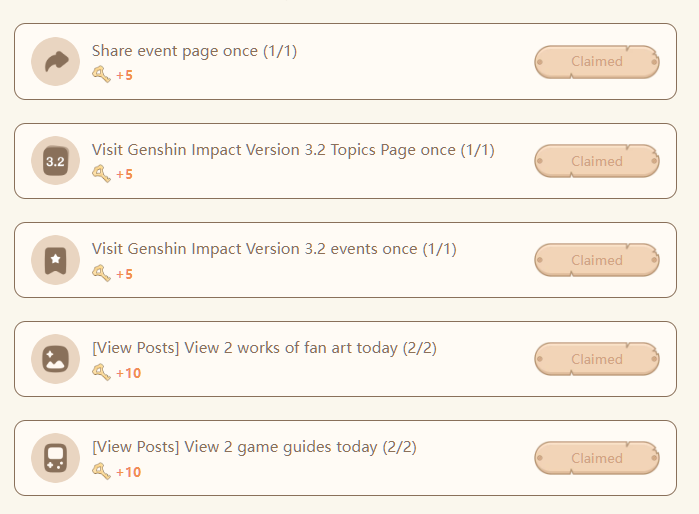Click Claimed button for Topics Page task
This screenshot has height=514, width=699.
(x=597, y=161)
